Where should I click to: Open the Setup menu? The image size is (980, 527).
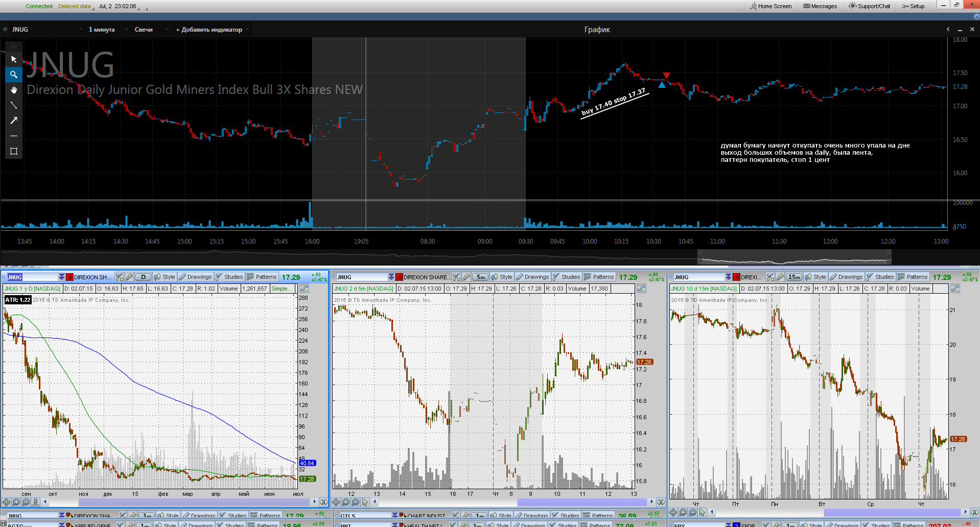[x=913, y=6]
